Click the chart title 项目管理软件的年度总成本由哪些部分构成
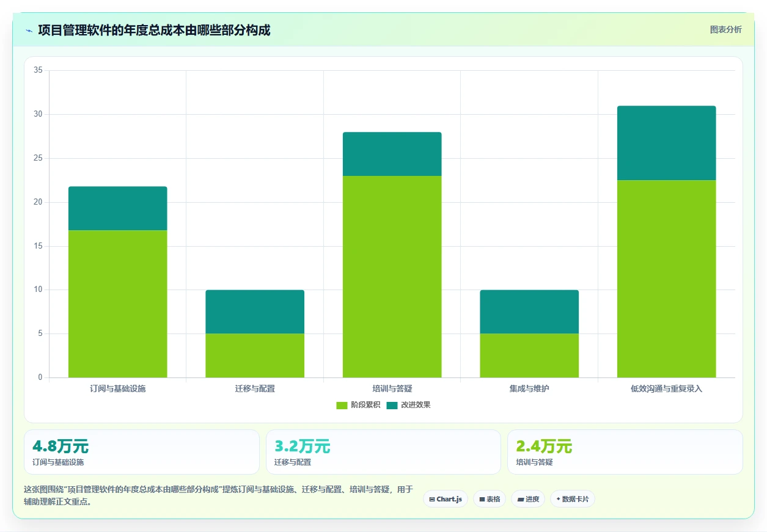Image resolution: width=767 pixels, height=532 pixels. (154, 30)
